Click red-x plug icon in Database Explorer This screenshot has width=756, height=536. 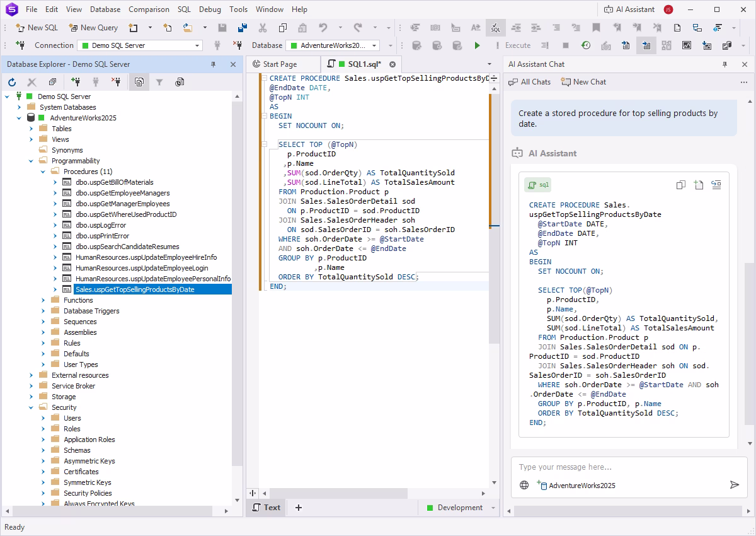click(116, 82)
